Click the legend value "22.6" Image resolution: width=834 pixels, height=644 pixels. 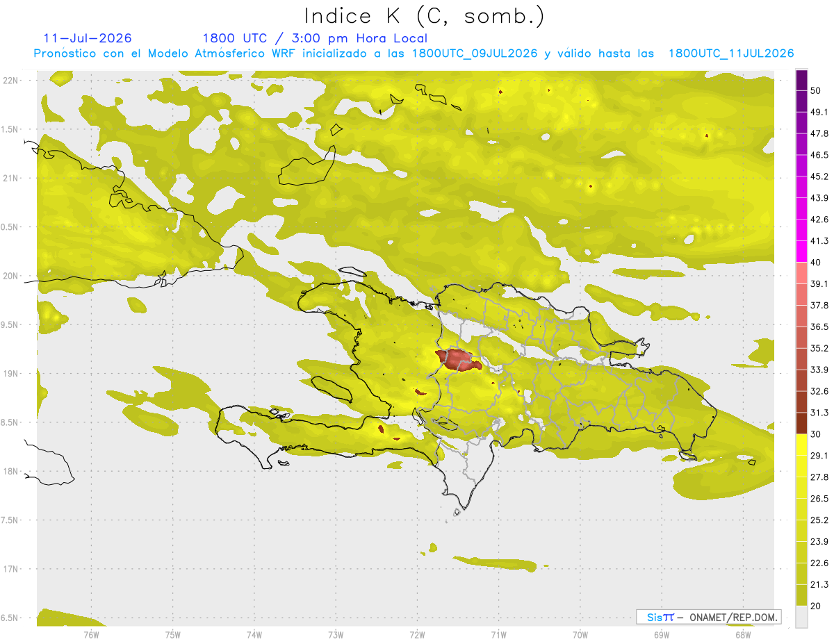(x=820, y=563)
